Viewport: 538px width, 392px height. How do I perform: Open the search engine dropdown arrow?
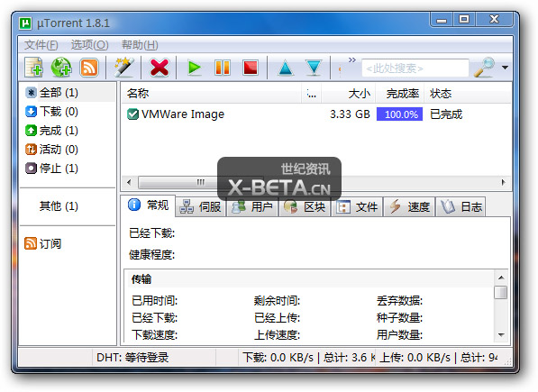(505, 68)
